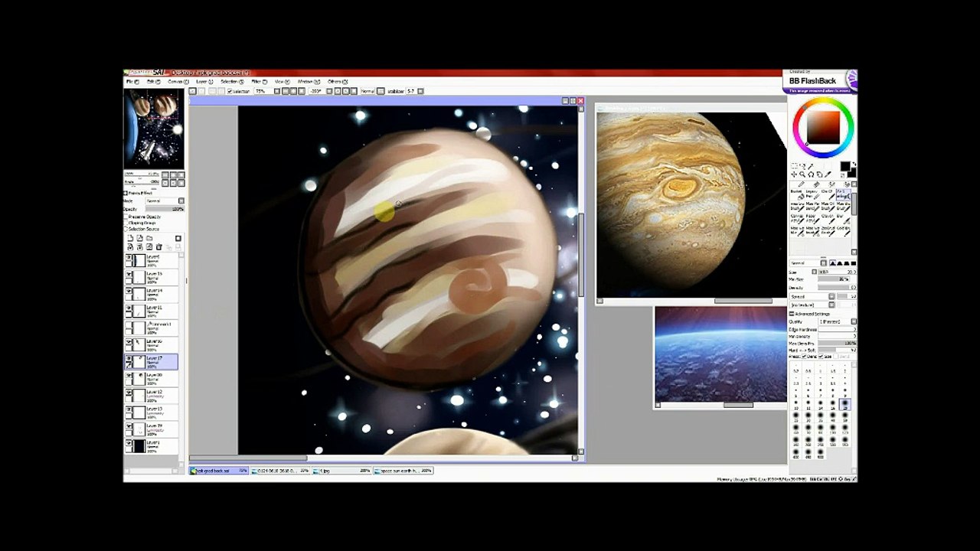
Task: Click the brush Size slider
Action: (x=837, y=272)
